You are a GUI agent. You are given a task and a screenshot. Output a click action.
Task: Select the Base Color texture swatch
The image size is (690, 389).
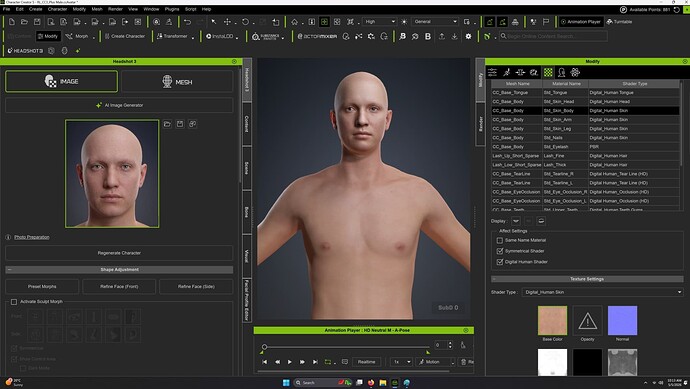pyautogui.click(x=552, y=320)
